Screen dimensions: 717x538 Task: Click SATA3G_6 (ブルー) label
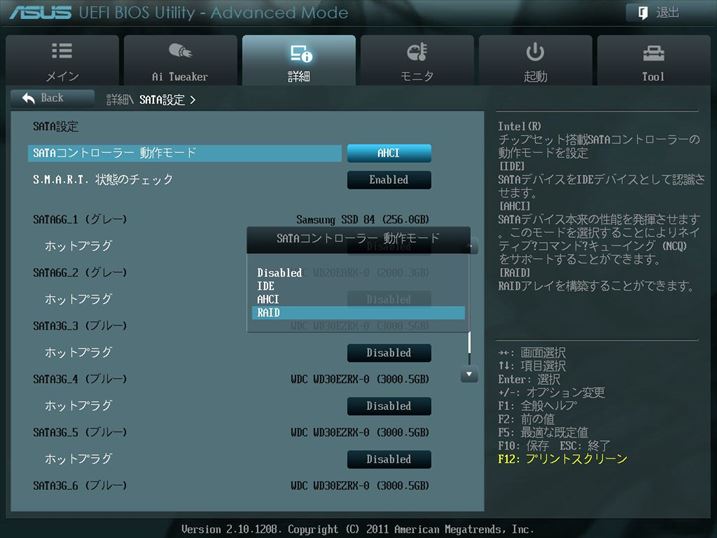[80, 486]
